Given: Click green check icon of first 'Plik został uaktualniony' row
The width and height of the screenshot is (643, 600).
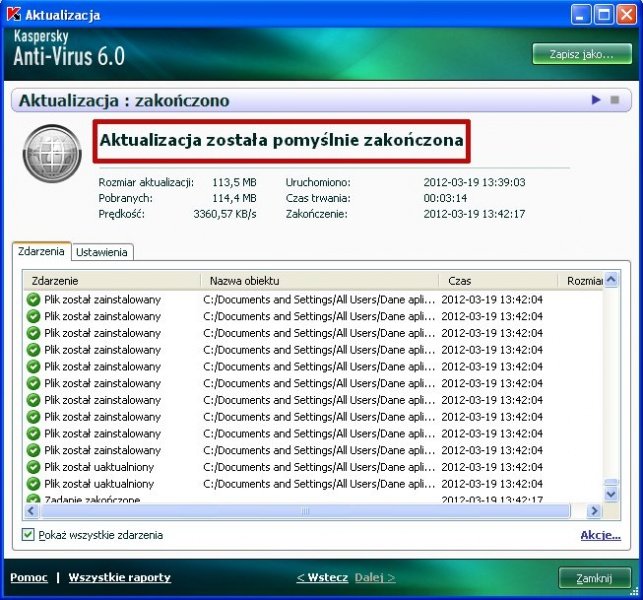Looking at the screenshot, I should [x=33, y=467].
